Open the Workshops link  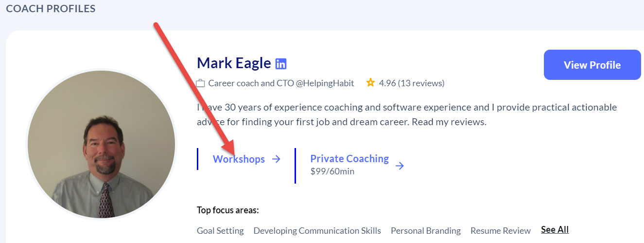click(x=239, y=159)
